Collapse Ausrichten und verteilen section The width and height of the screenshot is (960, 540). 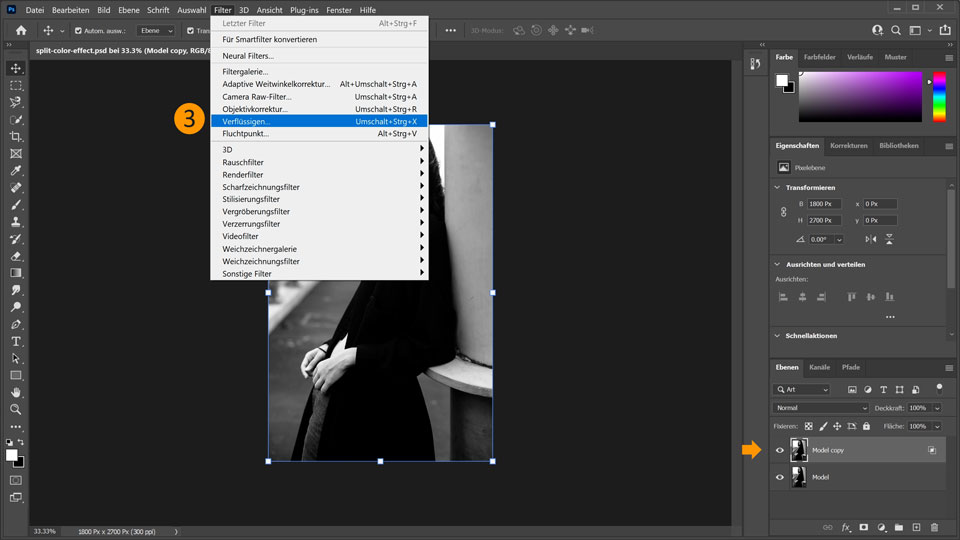click(778, 264)
